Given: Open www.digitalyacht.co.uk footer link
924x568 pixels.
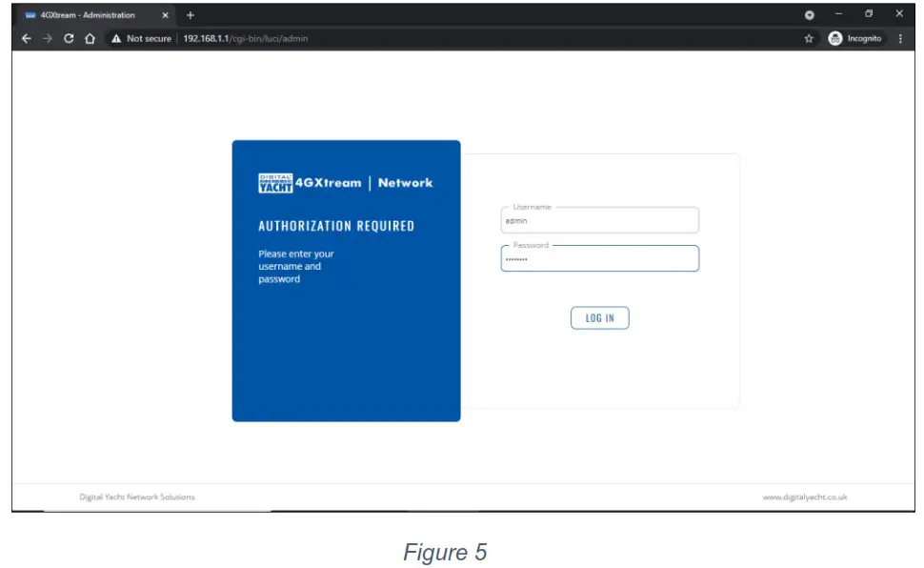Looking at the screenshot, I should pos(804,497).
